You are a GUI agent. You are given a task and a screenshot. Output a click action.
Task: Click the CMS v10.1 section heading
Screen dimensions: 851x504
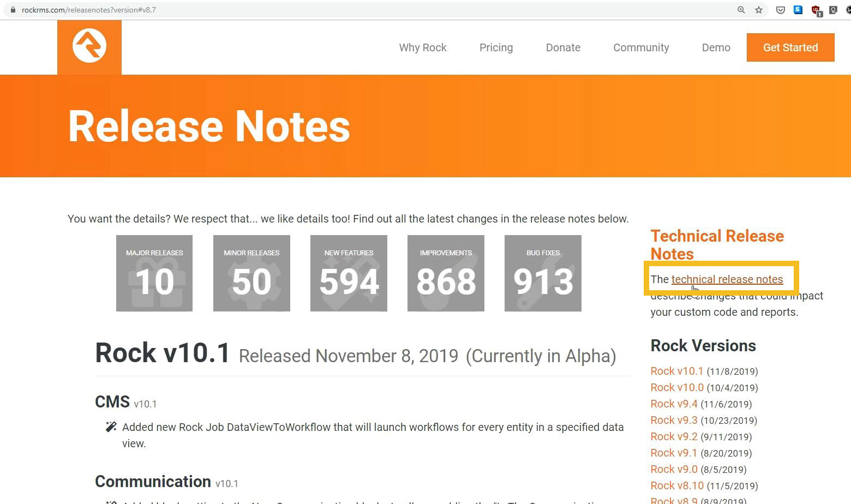pyautogui.click(x=126, y=402)
